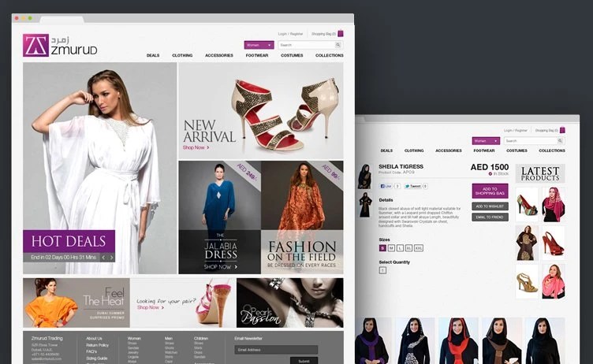
Task: Click the Hot Deals banner
Action: 69,241
